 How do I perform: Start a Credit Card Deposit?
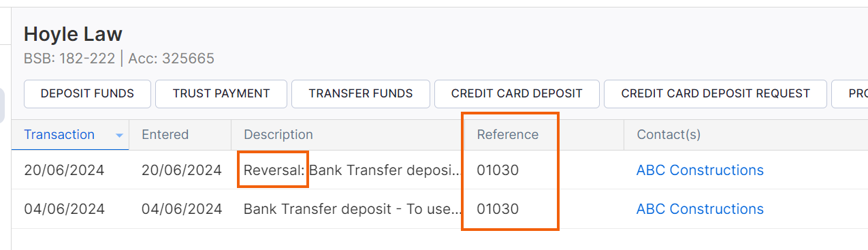click(x=517, y=94)
